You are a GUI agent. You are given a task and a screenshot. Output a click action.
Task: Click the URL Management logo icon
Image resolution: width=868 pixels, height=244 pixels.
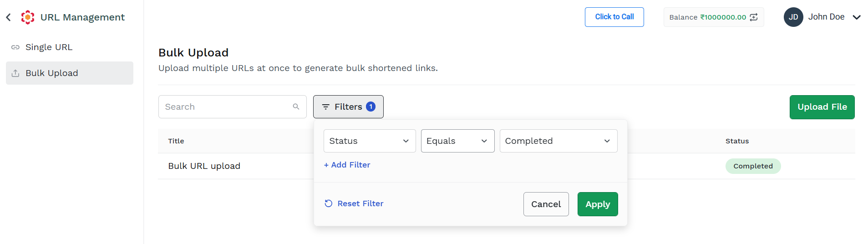[28, 17]
